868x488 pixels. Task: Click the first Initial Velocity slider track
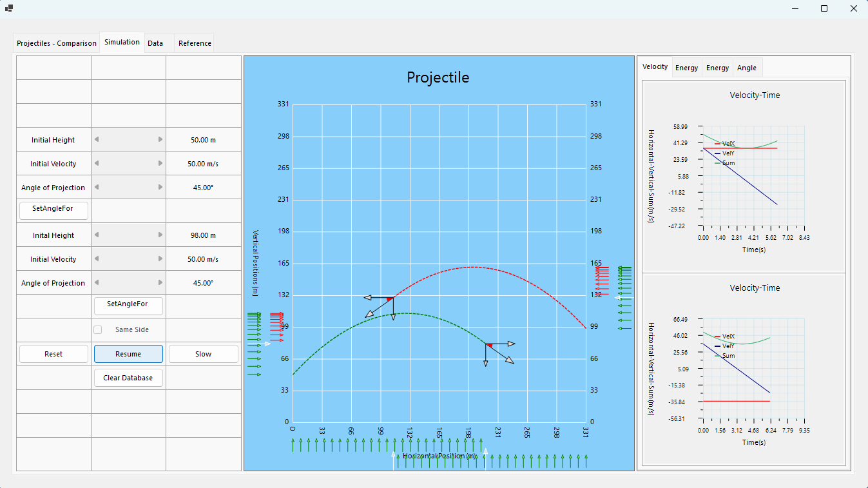[128, 163]
